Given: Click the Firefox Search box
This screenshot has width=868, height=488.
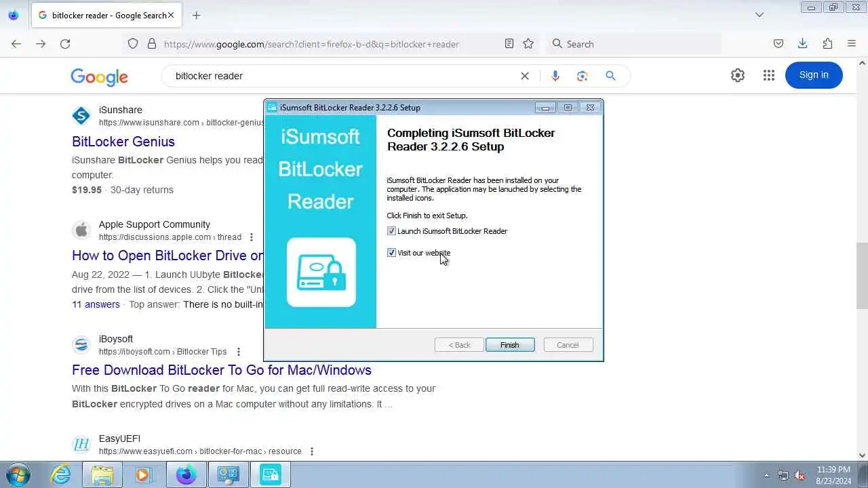Looking at the screenshot, I should [x=634, y=43].
